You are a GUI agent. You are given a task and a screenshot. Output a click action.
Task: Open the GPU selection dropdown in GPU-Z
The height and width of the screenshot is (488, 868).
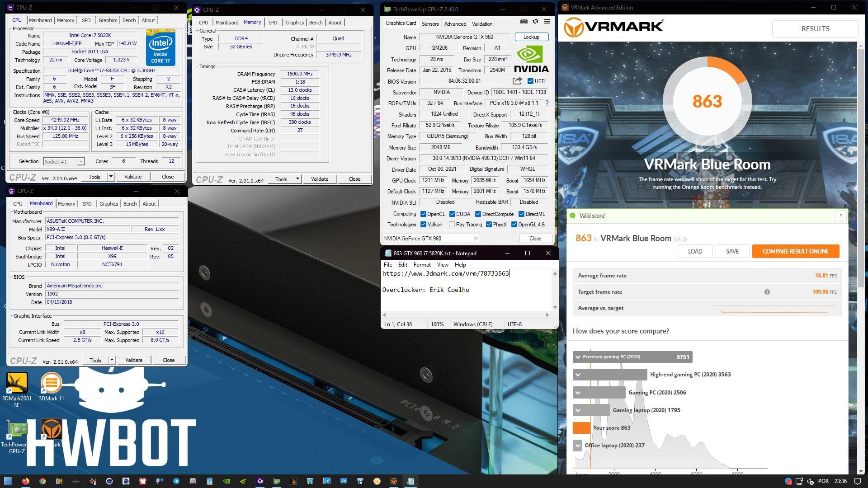coord(431,239)
